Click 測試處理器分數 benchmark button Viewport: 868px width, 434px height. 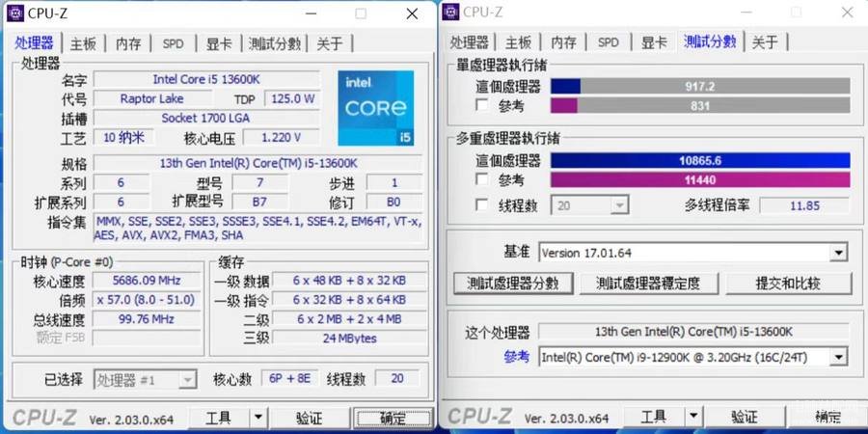[x=513, y=284]
